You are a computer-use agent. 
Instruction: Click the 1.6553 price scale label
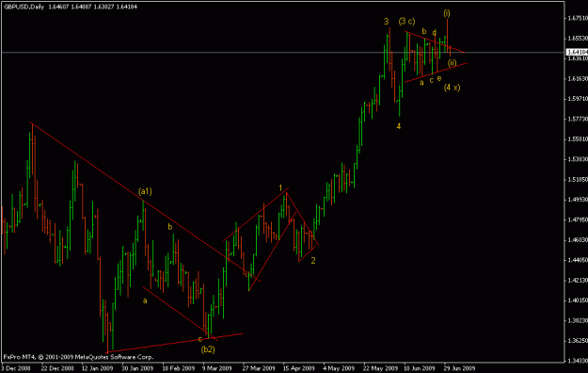(x=578, y=39)
